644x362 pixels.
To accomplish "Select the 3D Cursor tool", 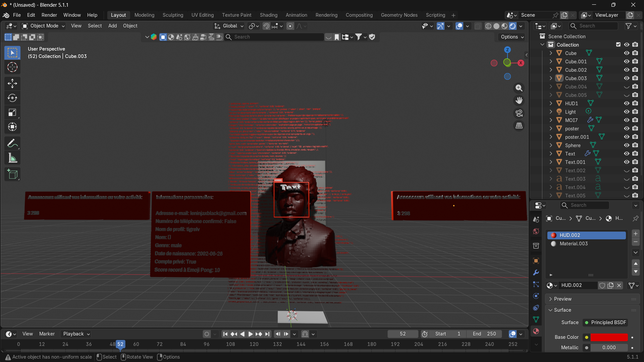I will pos(12,67).
